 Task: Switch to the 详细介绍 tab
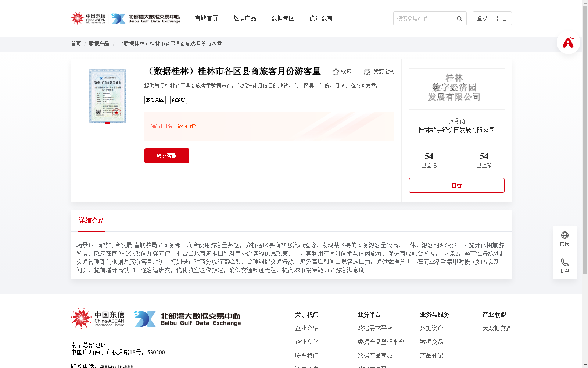point(92,221)
